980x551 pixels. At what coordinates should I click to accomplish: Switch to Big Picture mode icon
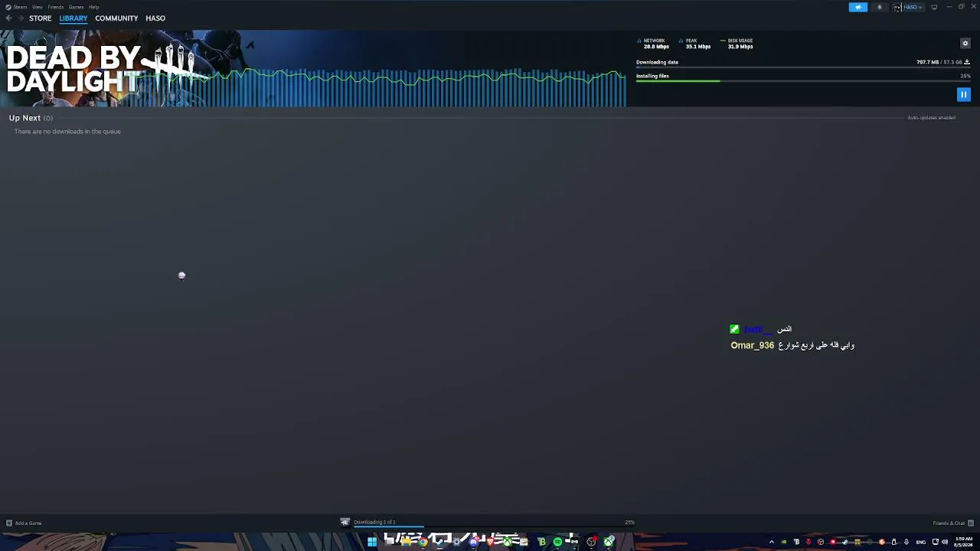click(934, 7)
